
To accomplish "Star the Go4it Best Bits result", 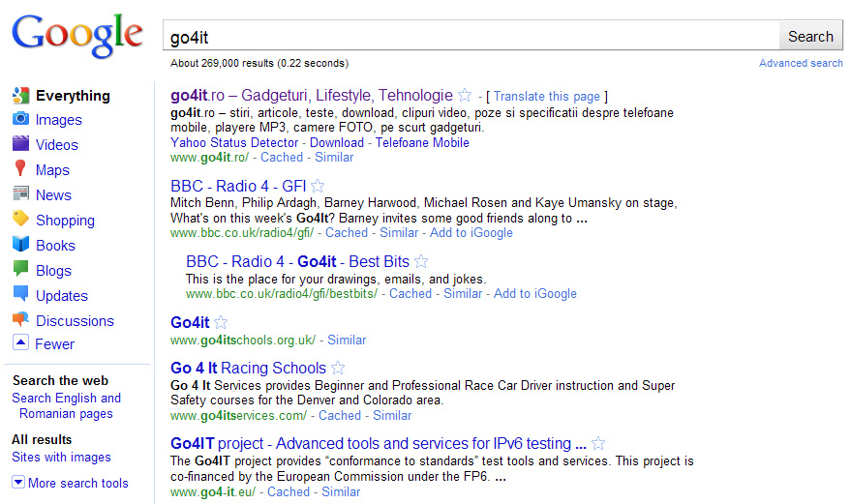I will (420, 261).
